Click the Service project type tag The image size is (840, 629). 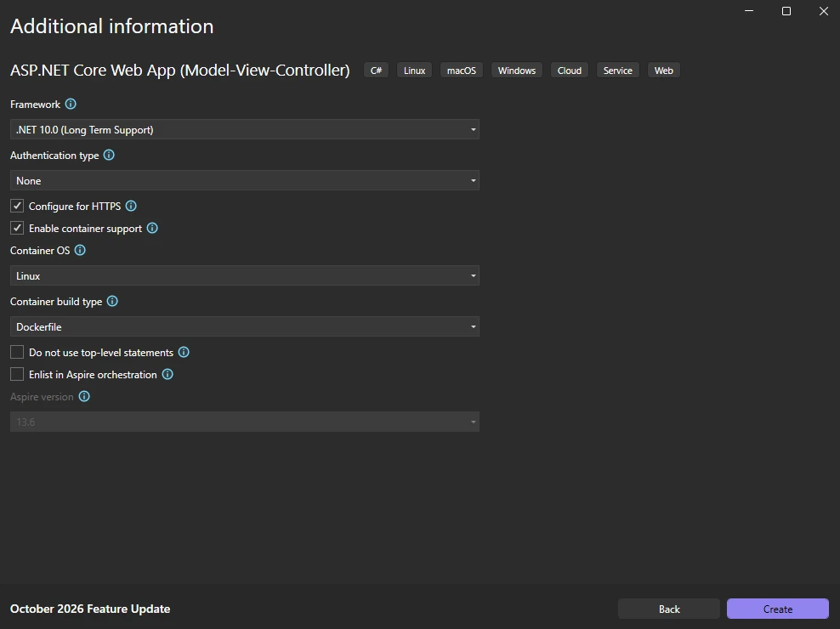618,71
